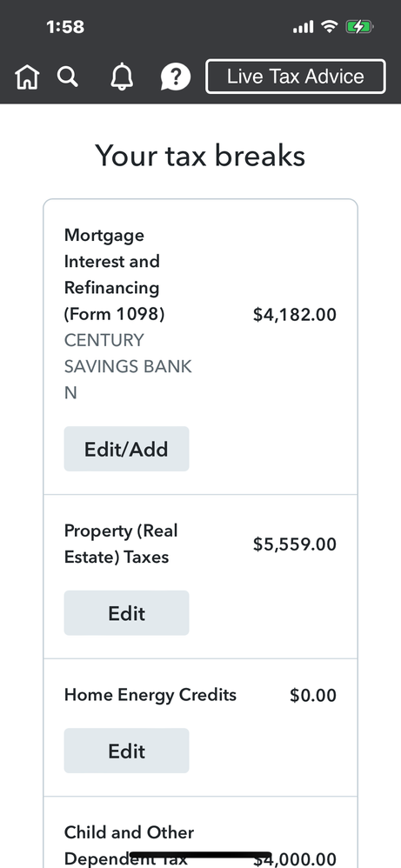Tap the battery charging icon in the status bar

359,27
